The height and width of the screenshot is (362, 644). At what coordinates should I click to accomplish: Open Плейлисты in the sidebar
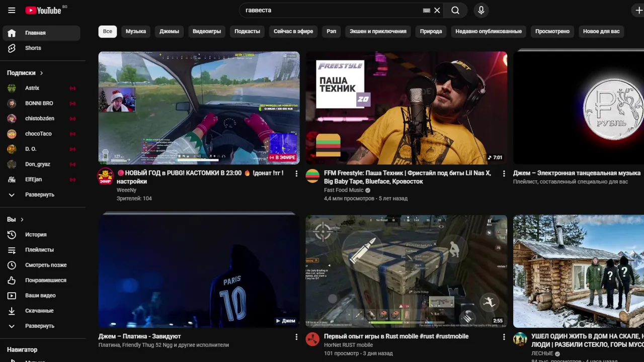click(x=41, y=250)
